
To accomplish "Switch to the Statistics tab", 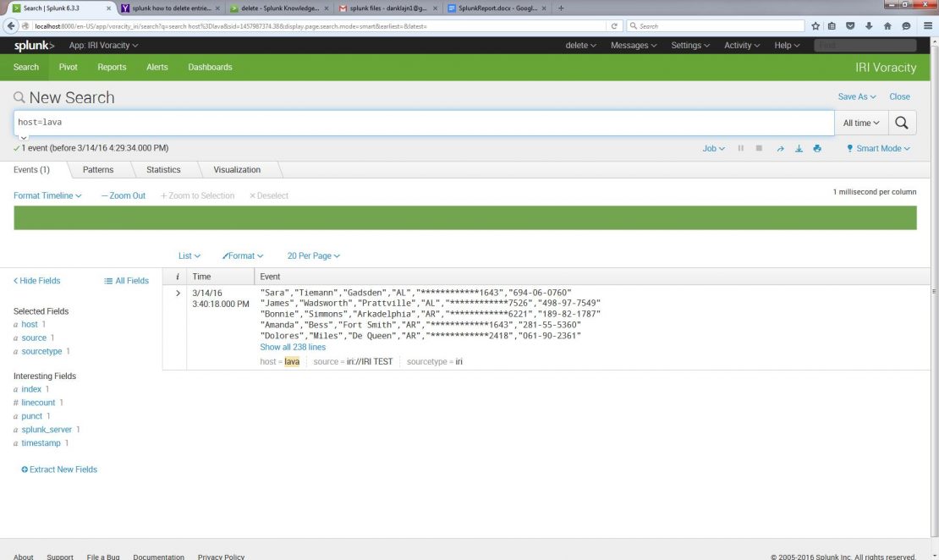I will (x=163, y=170).
